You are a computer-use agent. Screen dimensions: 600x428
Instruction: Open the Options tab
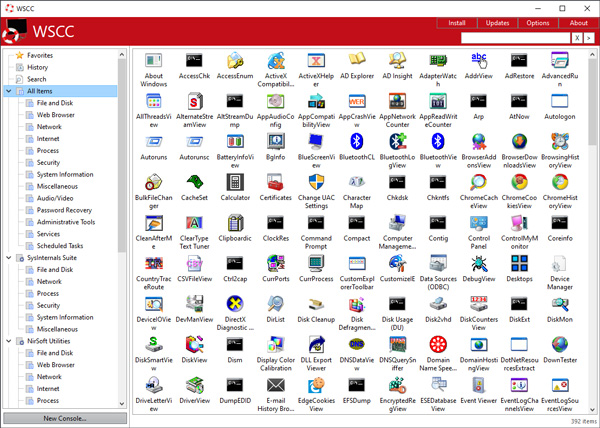538,23
